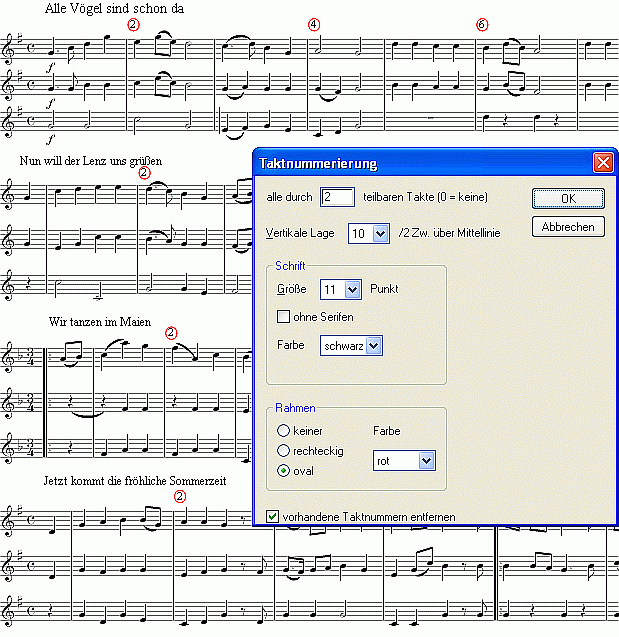Expand the font 'Größe' dropdown

tap(351, 289)
